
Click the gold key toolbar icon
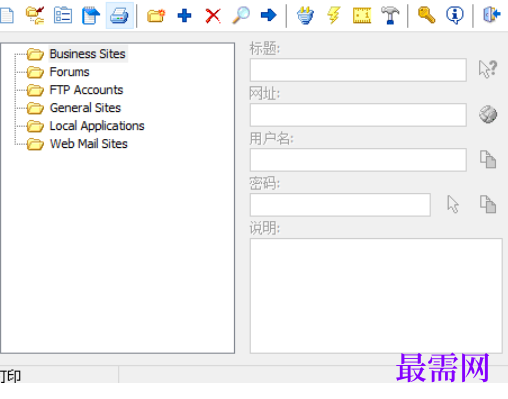pyautogui.click(x=427, y=15)
